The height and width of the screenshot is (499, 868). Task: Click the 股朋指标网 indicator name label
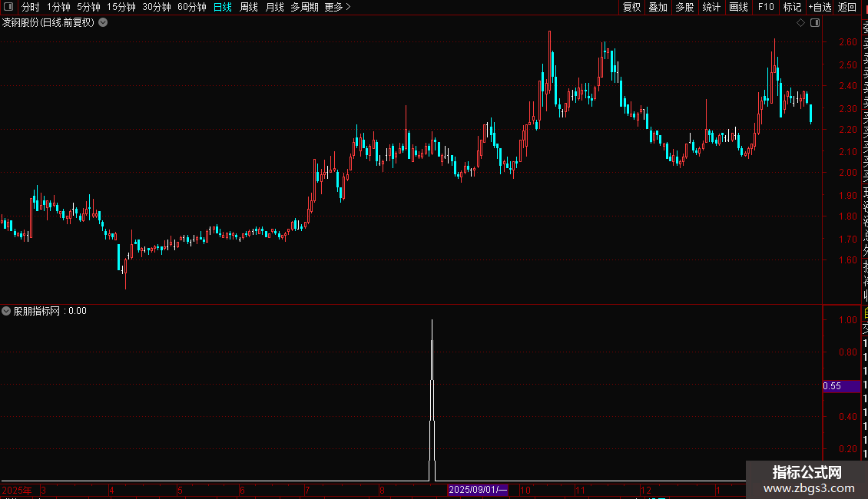37,311
